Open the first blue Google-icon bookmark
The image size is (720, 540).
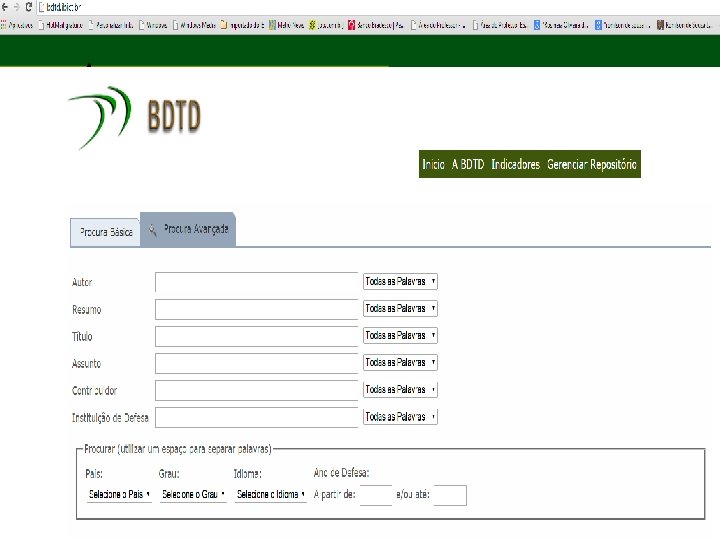click(561, 25)
